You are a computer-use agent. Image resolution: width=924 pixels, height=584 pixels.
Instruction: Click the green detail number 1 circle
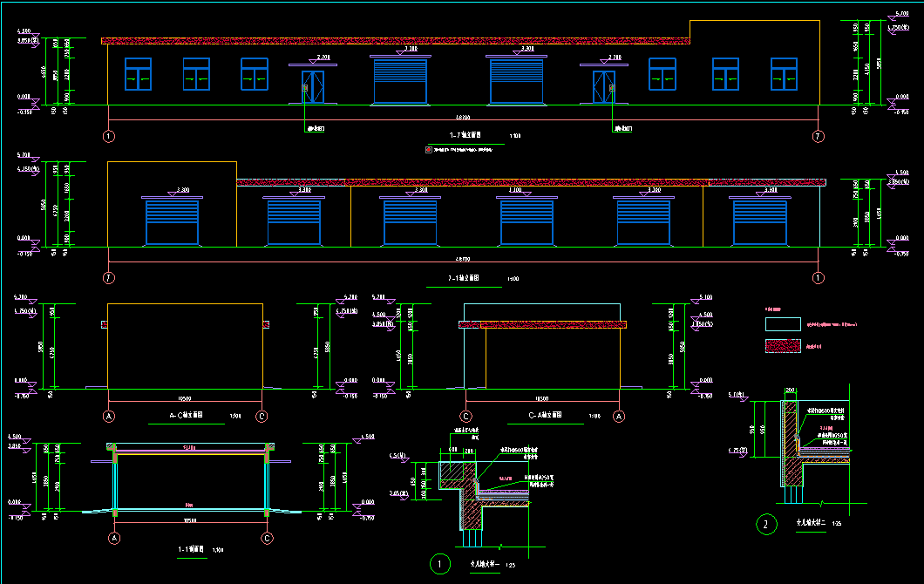[440, 565]
